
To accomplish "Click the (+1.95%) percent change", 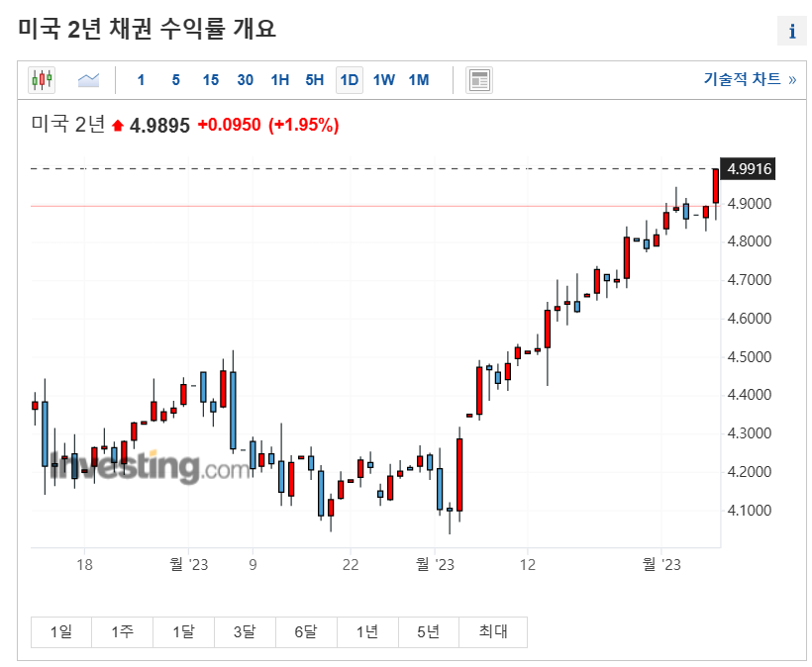I will click(x=303, y=125).
